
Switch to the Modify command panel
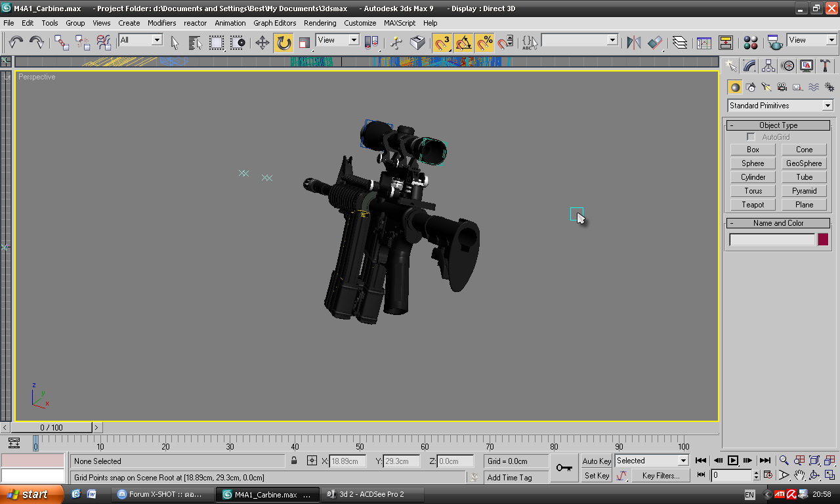[x=749, y=66]
